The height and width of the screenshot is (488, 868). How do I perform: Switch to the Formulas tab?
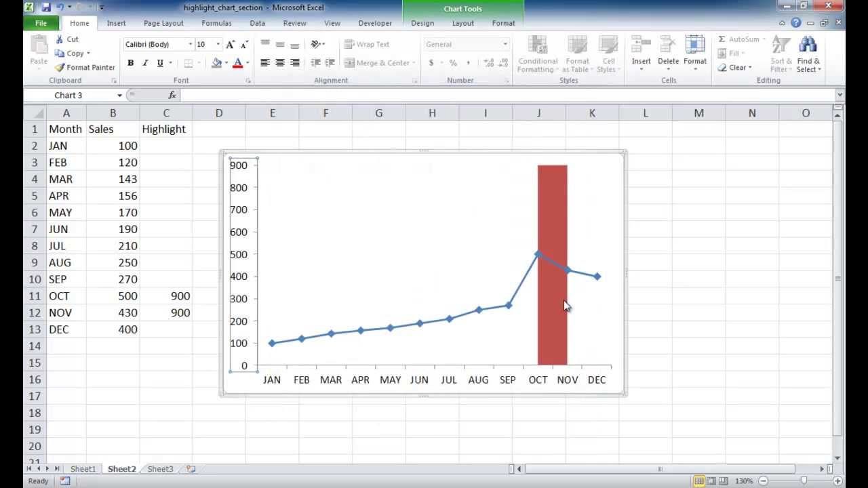(216, 23)
